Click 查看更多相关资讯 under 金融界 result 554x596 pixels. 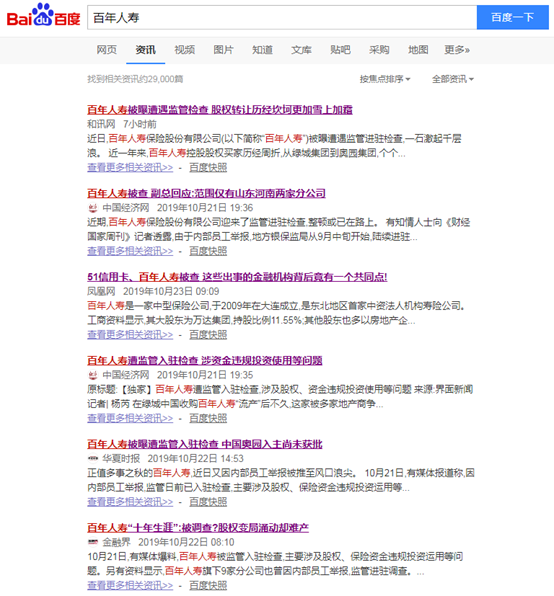tap(130, 586)
